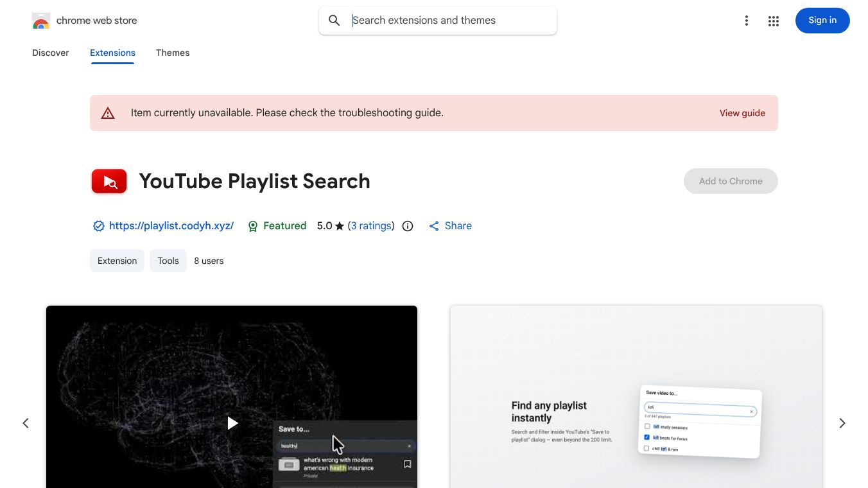868x488 pixels.
Task: Click the Extension category chip
Action: tap(117, 261)
